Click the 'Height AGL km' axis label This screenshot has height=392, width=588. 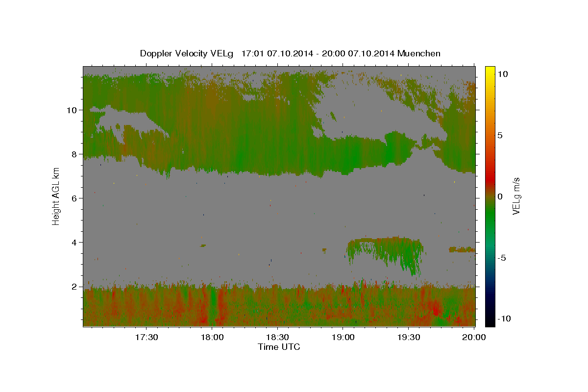pyautogui.click(x=56, y=196)
